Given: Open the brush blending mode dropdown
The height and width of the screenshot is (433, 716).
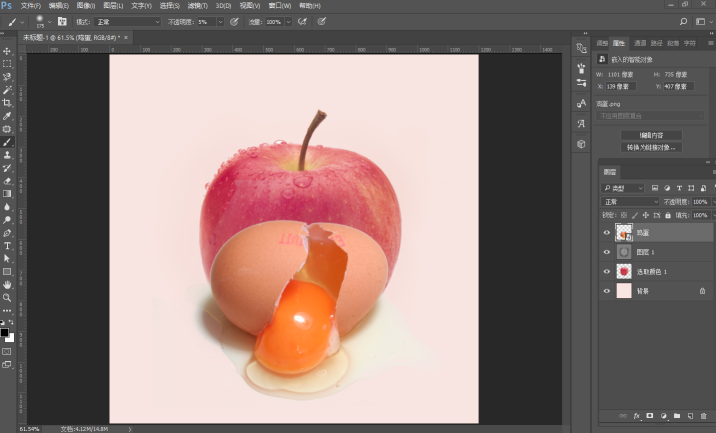Looking at the screenshot, I should tap(127, 22).
